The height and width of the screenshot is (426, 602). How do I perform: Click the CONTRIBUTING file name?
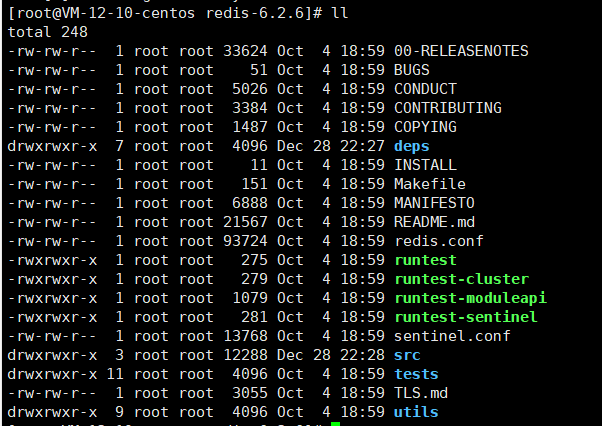(x=448, y=108)
